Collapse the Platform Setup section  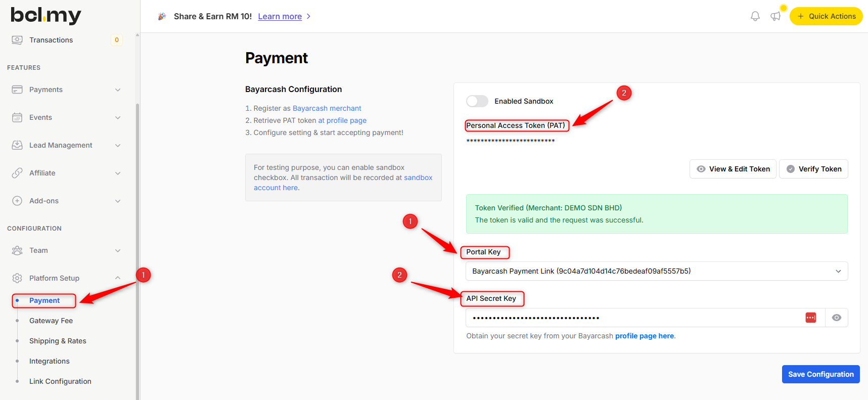click(x=117, y=278)
